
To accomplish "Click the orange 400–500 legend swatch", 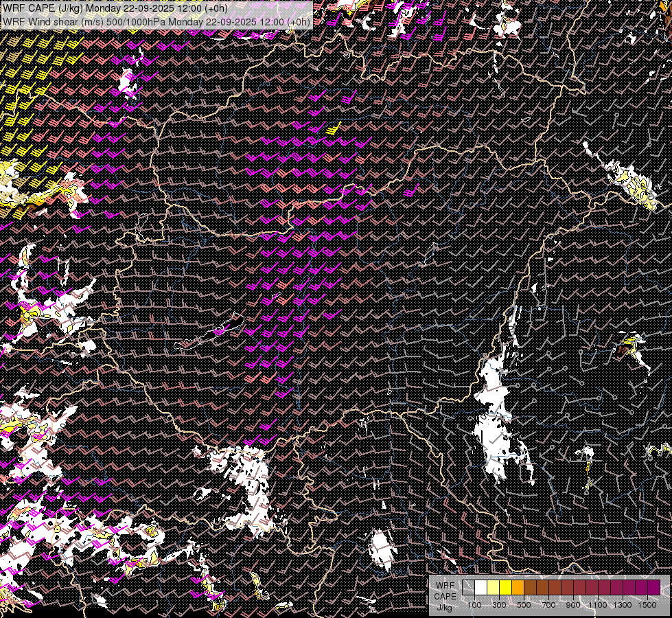I will [518, 588].
